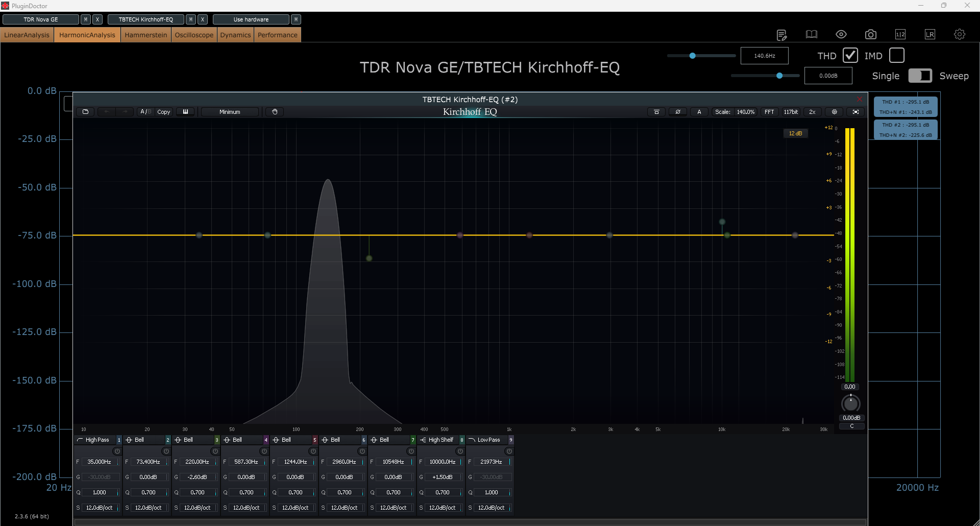Click the 1|2 compare plugins icon
Viewport: 980px width, 526px height.
click(900, 34)
